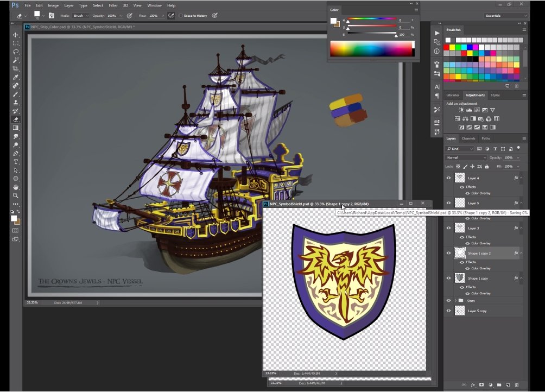This screenshot has height=392, width=545.
Task: Switch to the Libraries panel tab
Action: pyautogui.click(x=454, y=95)
